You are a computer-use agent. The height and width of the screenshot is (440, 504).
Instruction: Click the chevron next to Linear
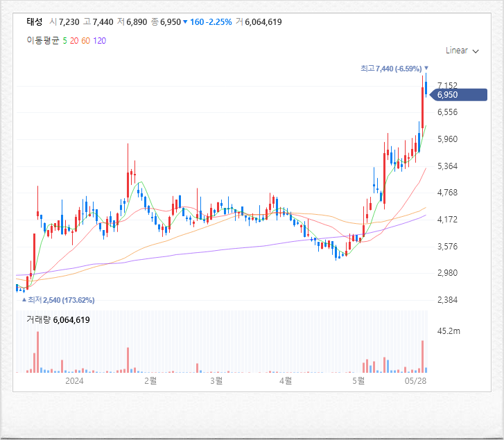476,51
